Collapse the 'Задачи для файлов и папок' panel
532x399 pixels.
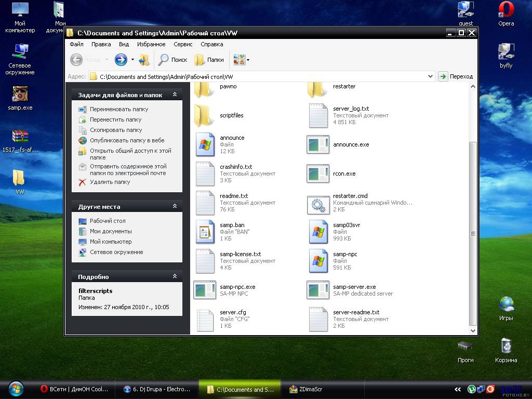(175, 95)
